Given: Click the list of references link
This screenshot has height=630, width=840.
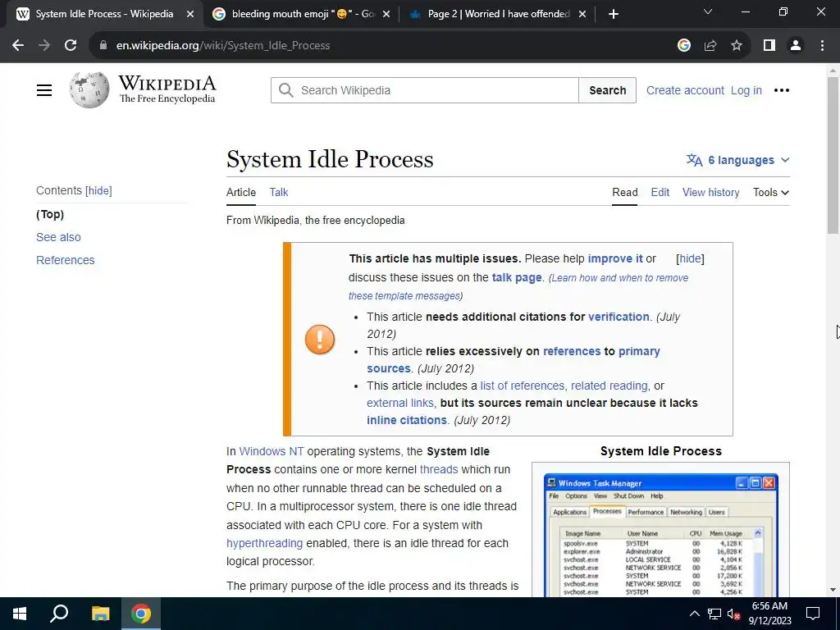Looking at the screenshot, I should pyautogui.click(x=523, y=386).
